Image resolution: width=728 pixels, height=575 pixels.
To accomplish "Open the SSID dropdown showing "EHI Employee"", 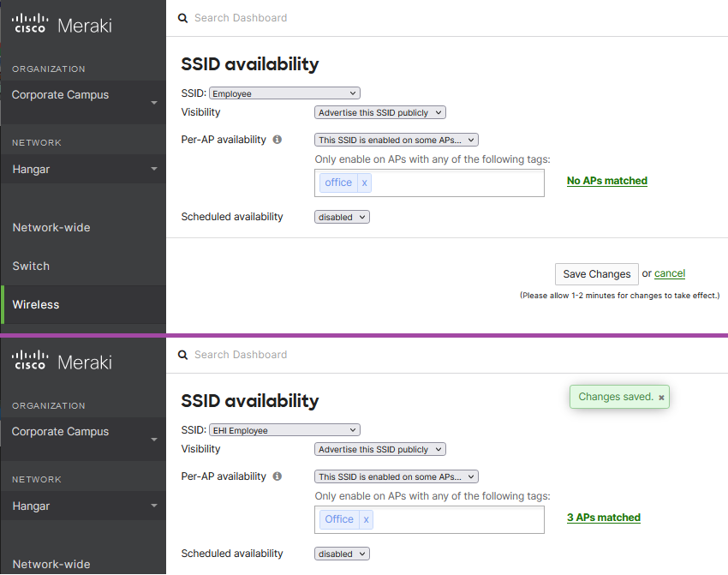I will [x=284, y=430].
